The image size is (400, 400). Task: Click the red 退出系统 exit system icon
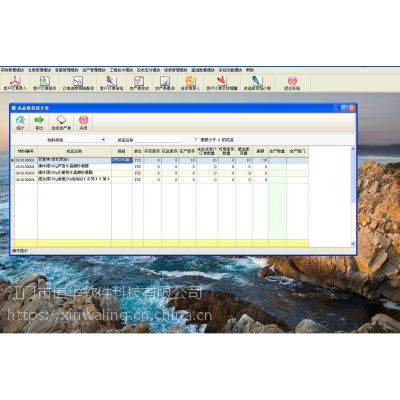pyautogui.click(x=292, y=83)
